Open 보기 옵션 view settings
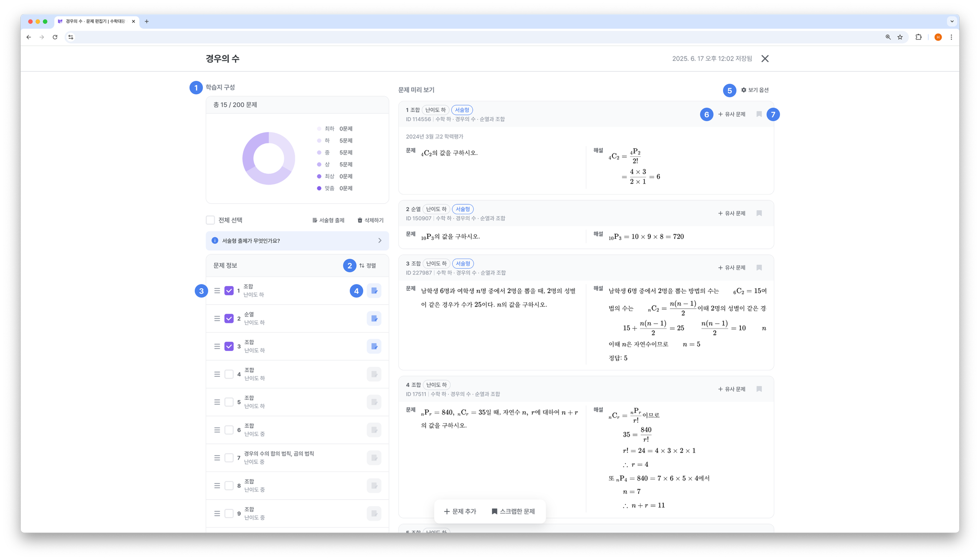The height and width of the screenshot is (560, 980). (x=755, y=90)
